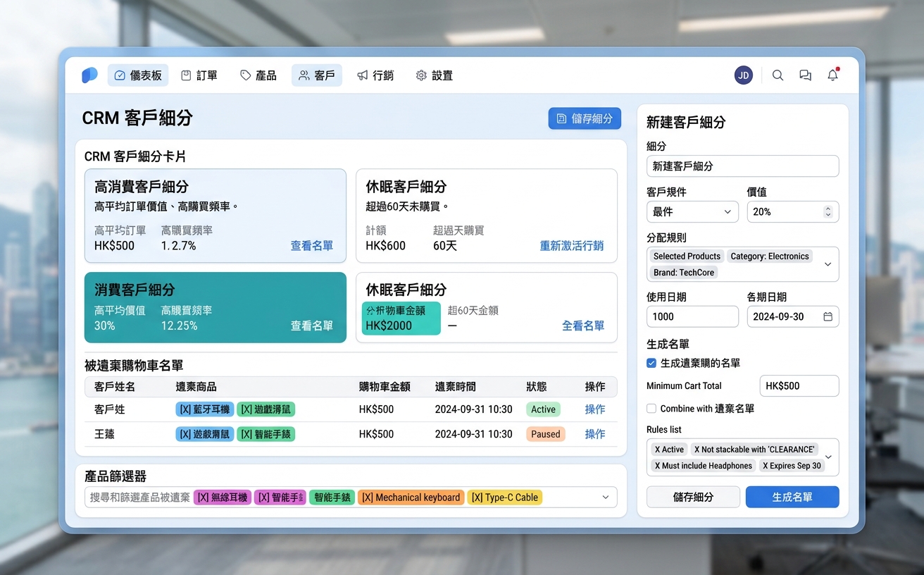The width and height of the screenshot is (924, 575).
Task: Switch to the 產品 tab
Action: [258, 75]
